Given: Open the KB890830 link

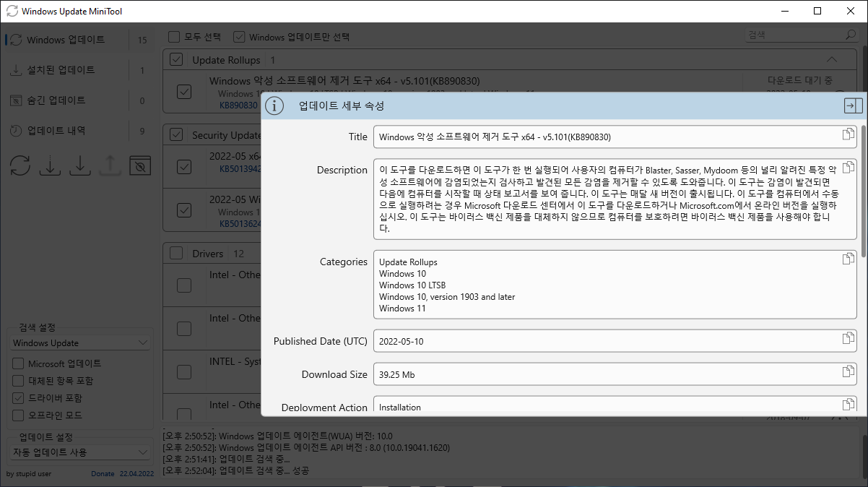Looking at the screenshot, I should pyautogui.click(x=238, y=105).
